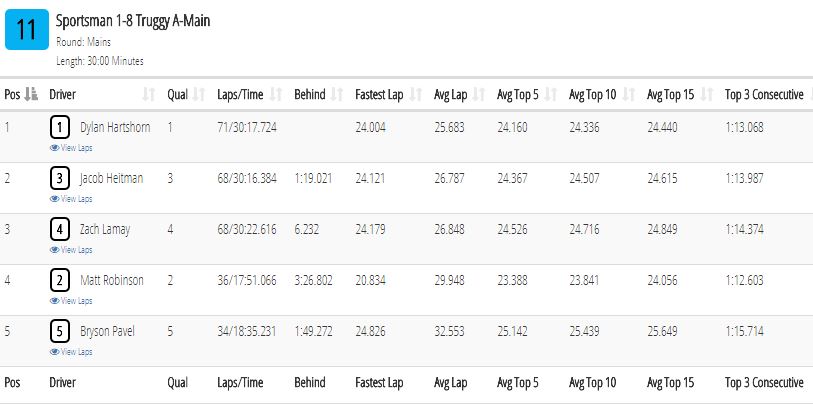This screenshot has height=404, width=813.
Task: View laps for Zach Lamay
Action: click(x=71, y=250)
